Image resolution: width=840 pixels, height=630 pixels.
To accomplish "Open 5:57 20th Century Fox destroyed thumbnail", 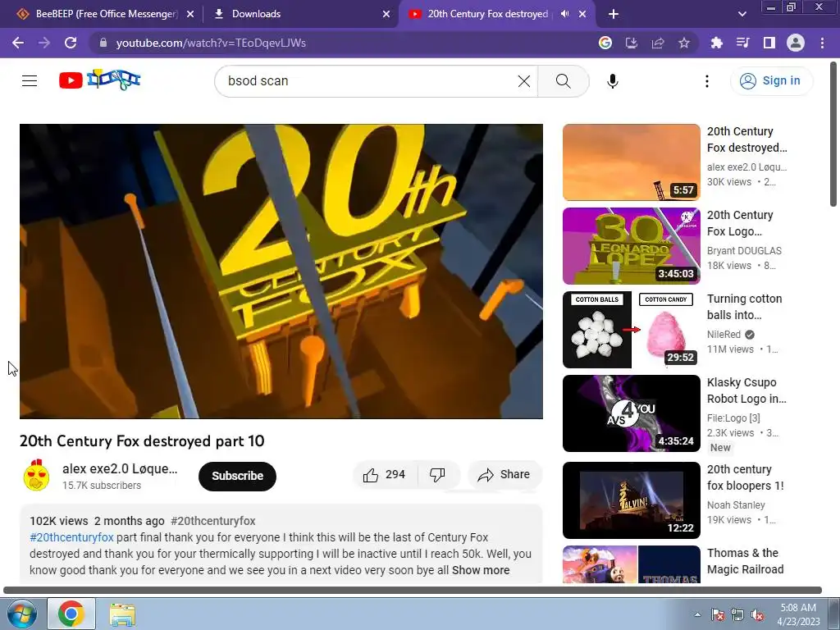I will tap(631, 162).
